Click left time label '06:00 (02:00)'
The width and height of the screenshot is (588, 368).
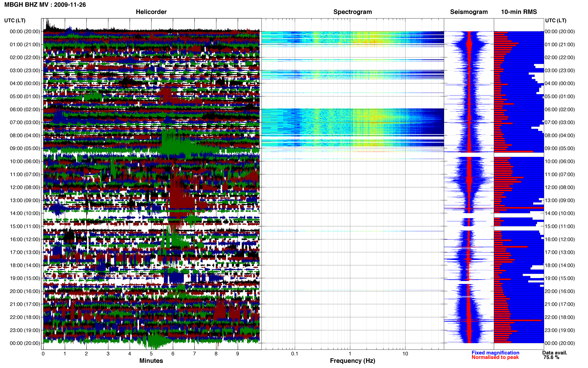pos(25,110)
